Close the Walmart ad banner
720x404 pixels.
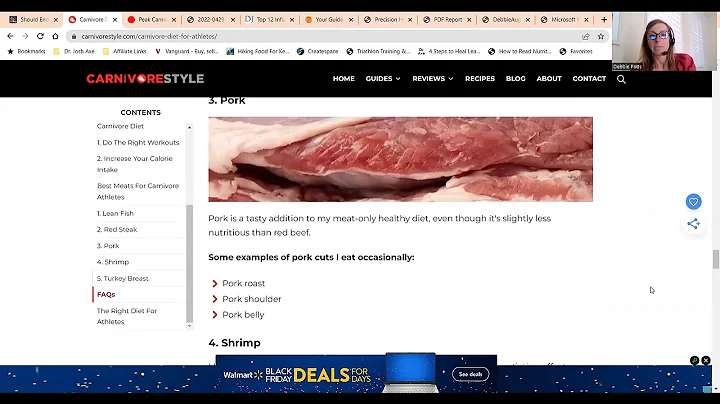point(706,360)
